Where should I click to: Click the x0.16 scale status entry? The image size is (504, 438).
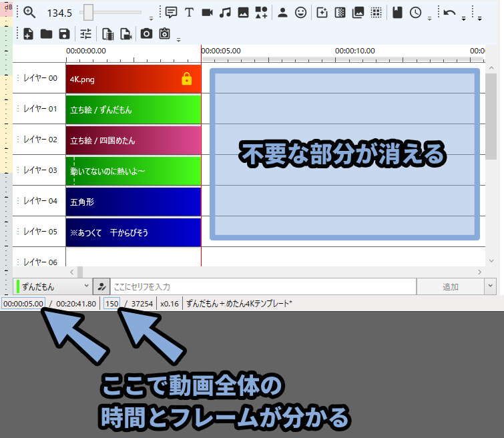[x=170, y=304]
